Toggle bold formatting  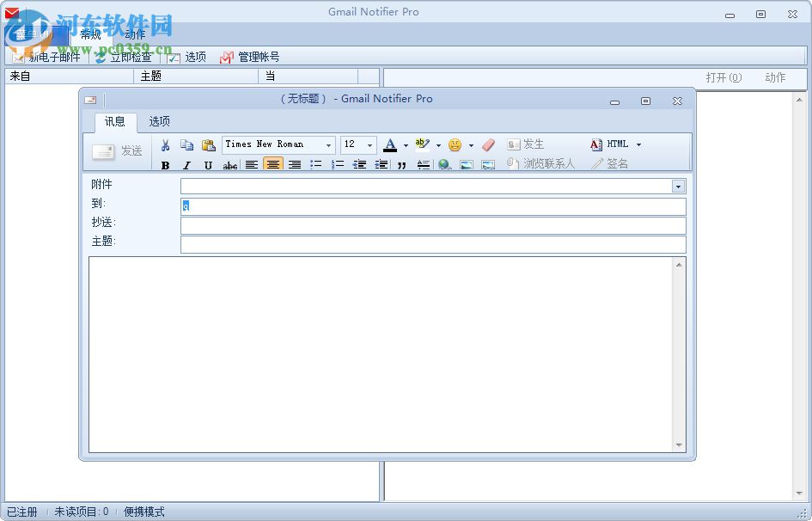click(x=165, y=164)
